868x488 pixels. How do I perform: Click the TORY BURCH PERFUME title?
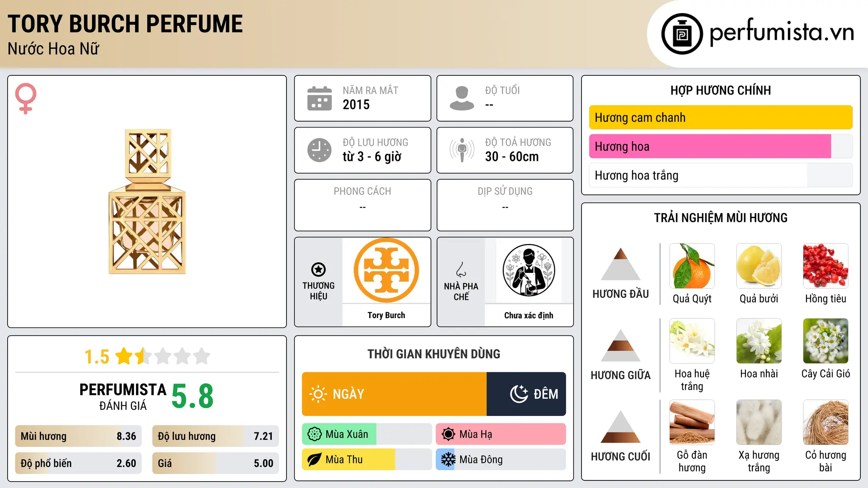pyautogui.click(x=125, y=24)
